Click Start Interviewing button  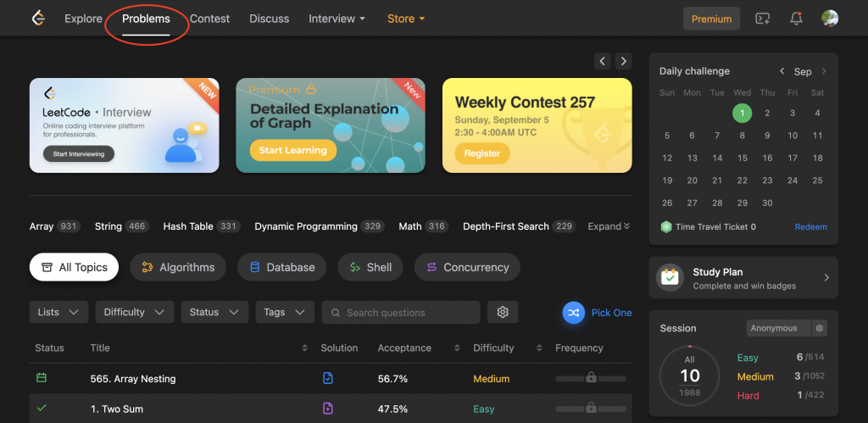coord(79,154)
